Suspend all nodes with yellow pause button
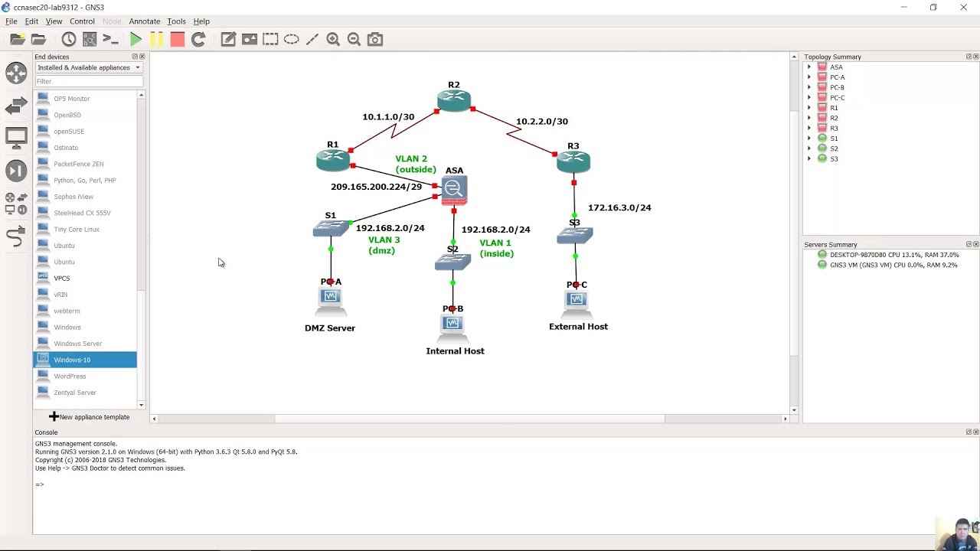The image size is (980, 551). point(156,39)
